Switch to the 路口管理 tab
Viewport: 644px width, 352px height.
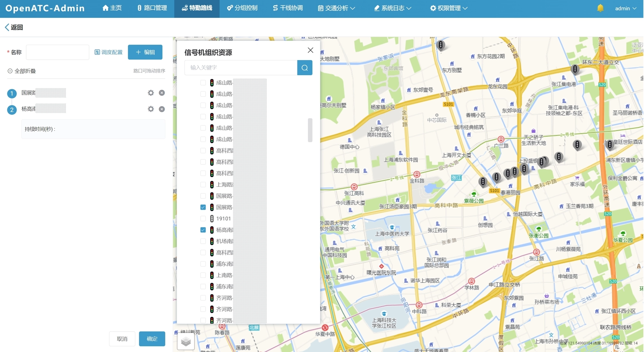[152, 8]
